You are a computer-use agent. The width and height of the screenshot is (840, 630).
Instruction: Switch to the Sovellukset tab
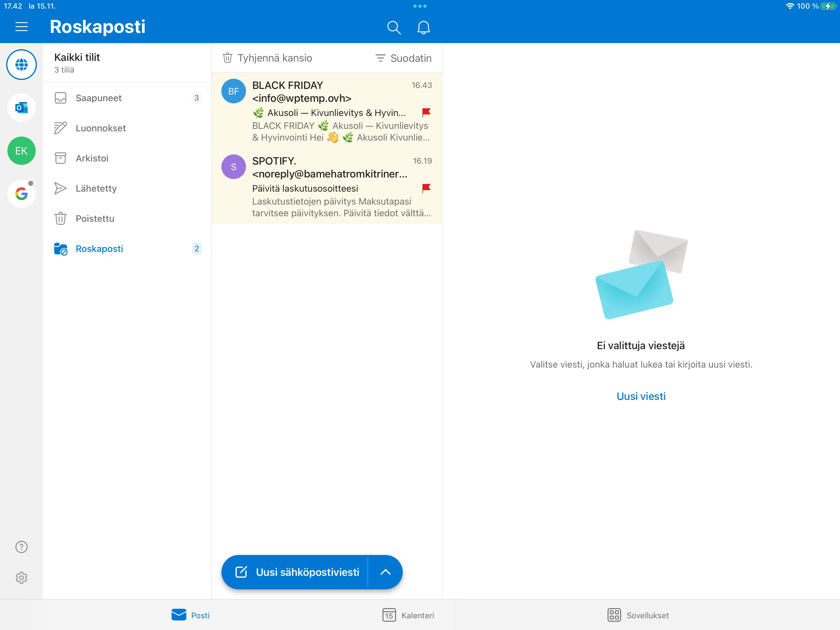638,615
